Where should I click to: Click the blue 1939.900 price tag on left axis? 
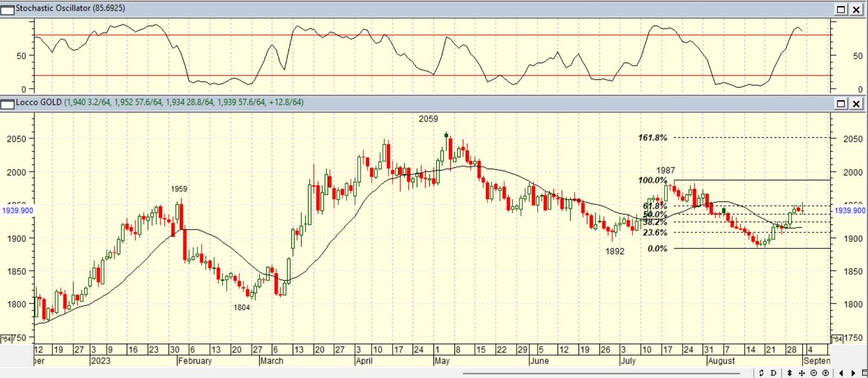tap(18, 211)
